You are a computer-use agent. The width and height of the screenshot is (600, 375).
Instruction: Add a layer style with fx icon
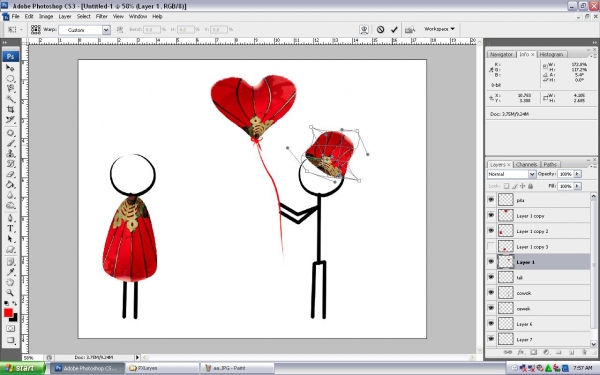click(x=521, y=352)
